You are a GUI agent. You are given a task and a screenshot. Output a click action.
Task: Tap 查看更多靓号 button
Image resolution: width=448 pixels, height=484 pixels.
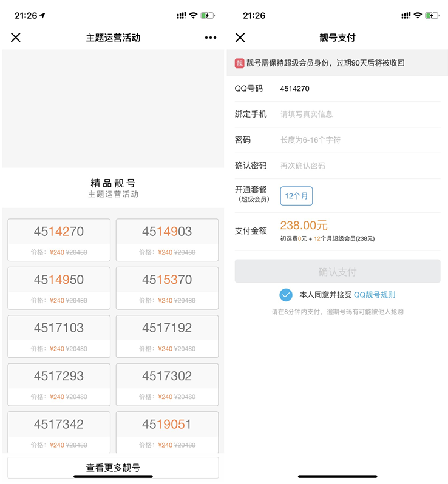[113, 468]
